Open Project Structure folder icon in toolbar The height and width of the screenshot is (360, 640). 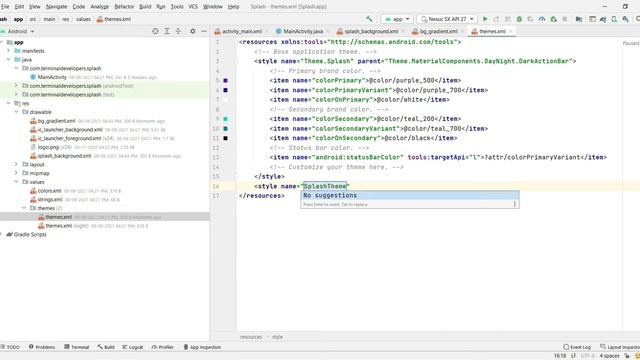[x=579, y=19]
